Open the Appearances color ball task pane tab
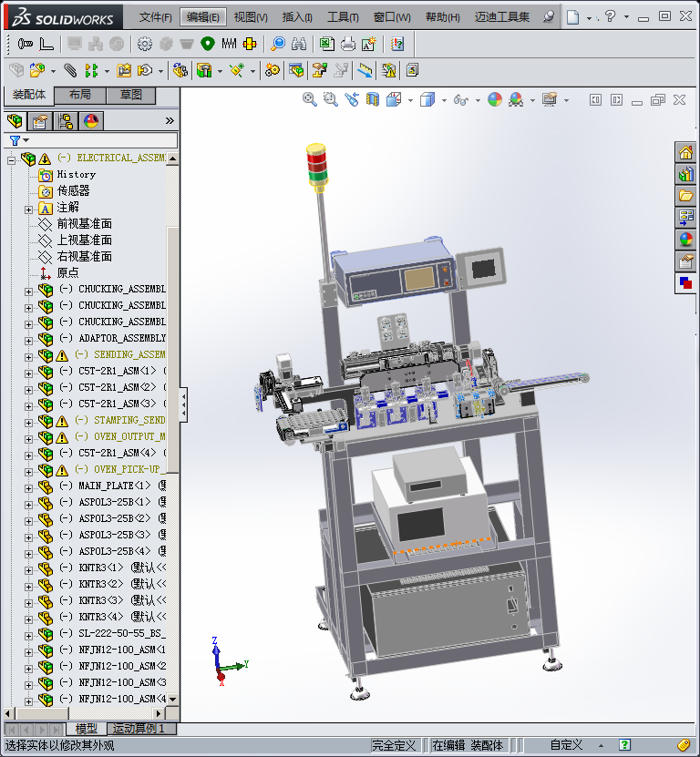 coord(686,240)
